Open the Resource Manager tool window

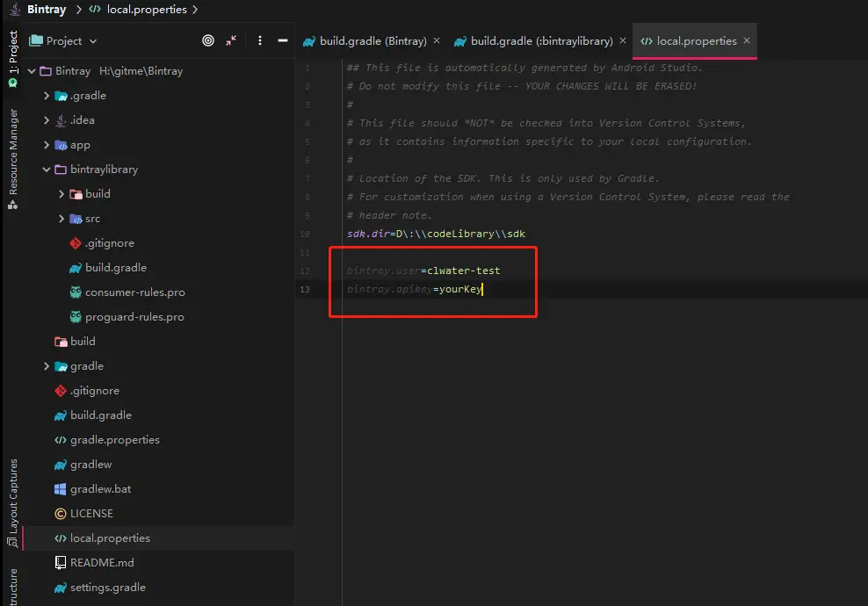point(13,159)
